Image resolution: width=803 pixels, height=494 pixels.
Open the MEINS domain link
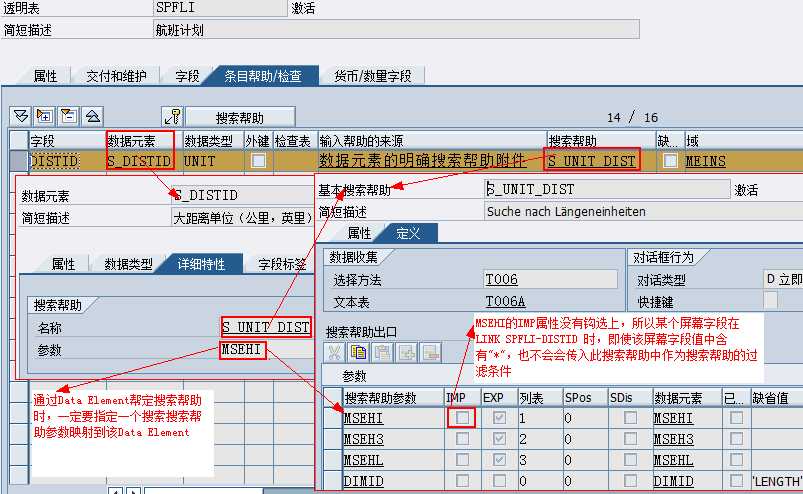706,161
